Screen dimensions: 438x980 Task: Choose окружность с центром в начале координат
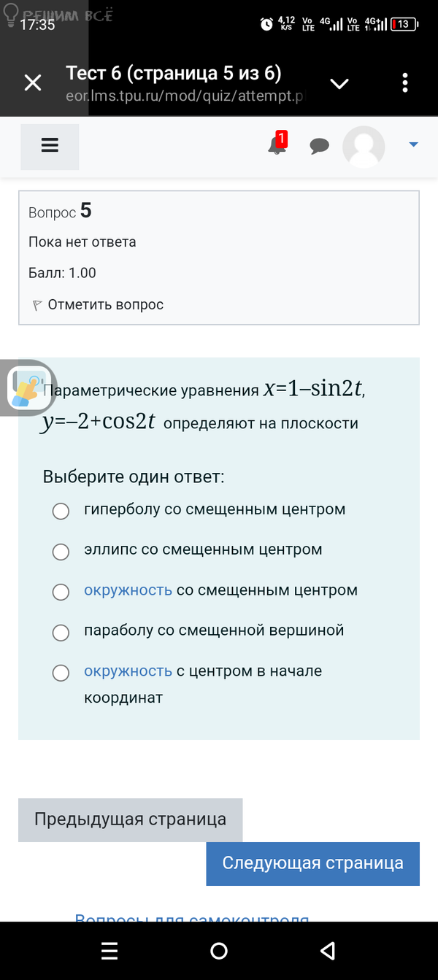tap(61, 673)
